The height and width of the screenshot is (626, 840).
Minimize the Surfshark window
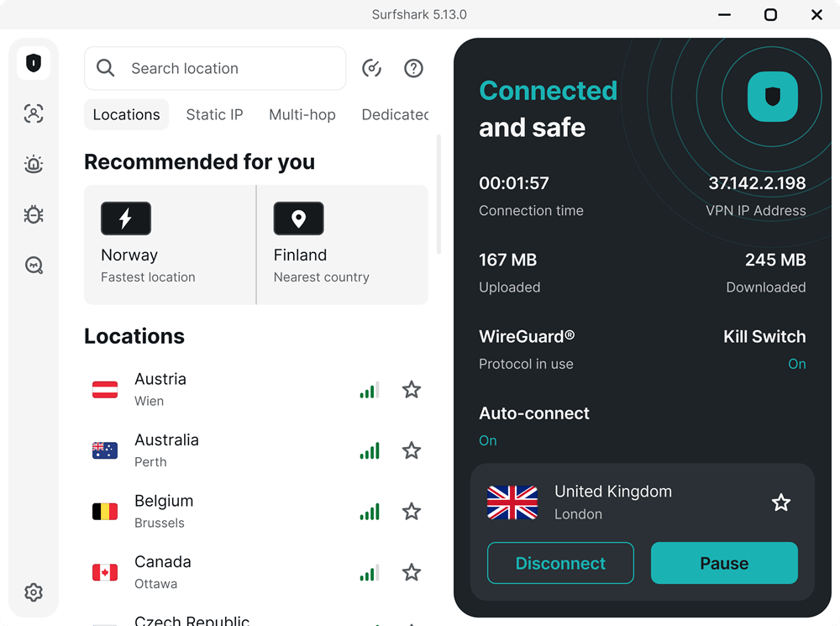(x=724, y=14)
